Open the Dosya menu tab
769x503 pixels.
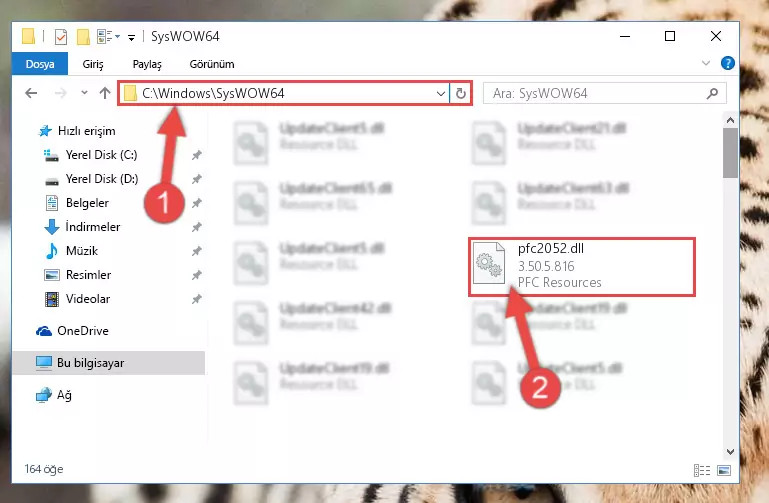pos(40,64)
